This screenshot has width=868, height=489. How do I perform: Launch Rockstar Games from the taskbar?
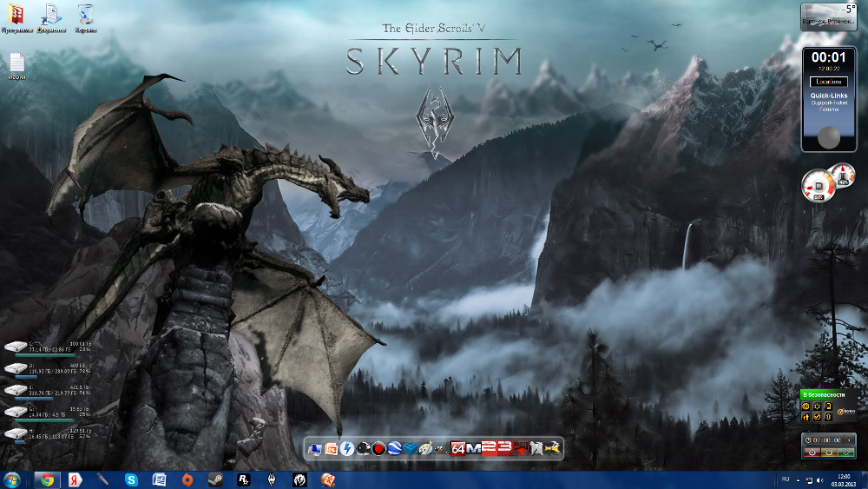click(244, 480)
